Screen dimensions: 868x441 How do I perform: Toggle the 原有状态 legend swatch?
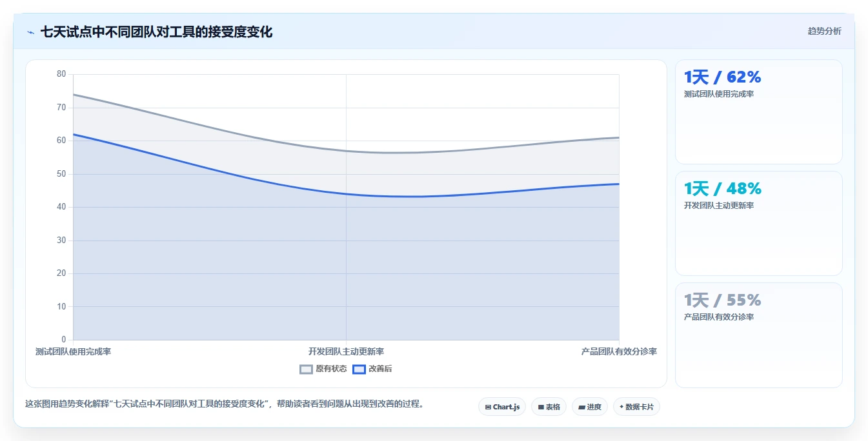pos(307,369)
